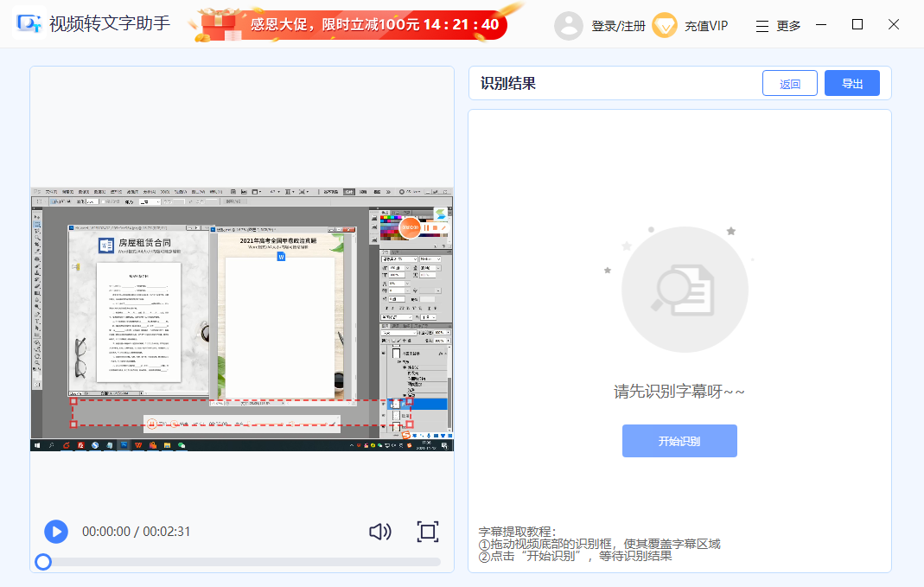
Task: Export results with the 导出 button
Action: pos(851,82)
